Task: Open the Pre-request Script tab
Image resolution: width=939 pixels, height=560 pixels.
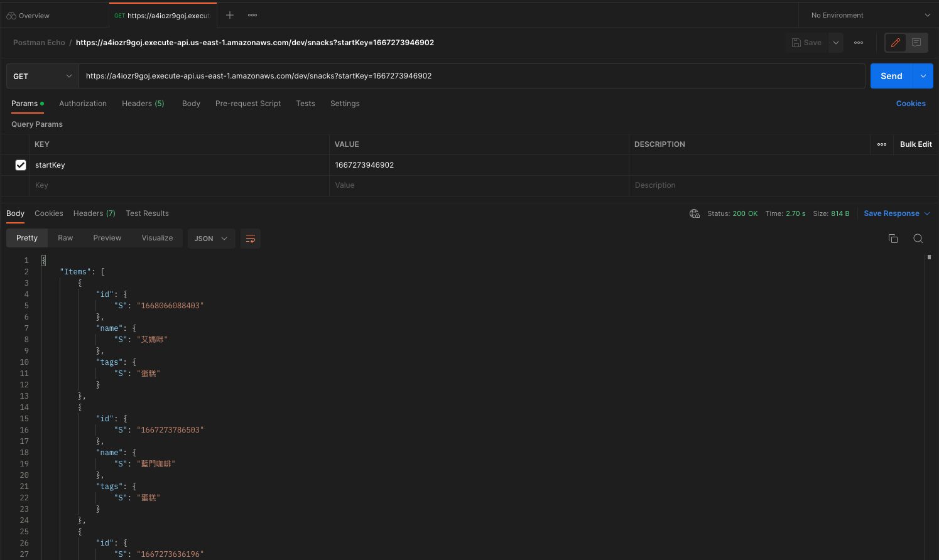Action: pos(248,104)
